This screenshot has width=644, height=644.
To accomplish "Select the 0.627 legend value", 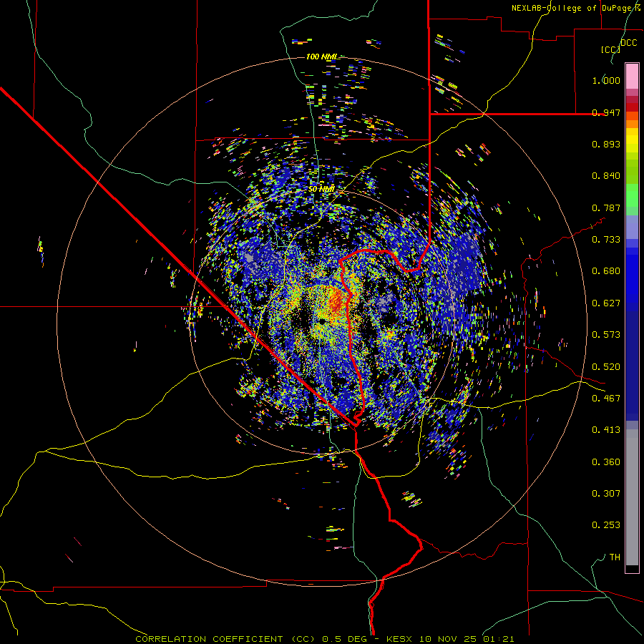I will pos(606,303).
